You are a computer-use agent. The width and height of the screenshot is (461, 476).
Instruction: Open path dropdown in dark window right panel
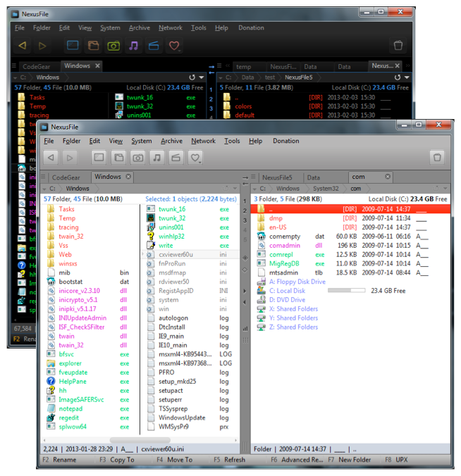[x=407, y=77]
